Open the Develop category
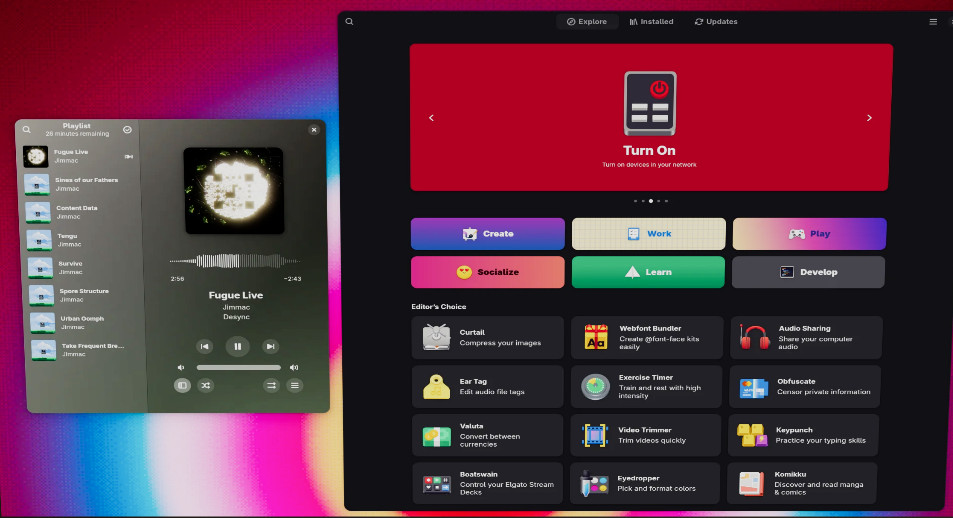Image resolution: width=953 pixels, height=518 pixels. click(808, 272)
